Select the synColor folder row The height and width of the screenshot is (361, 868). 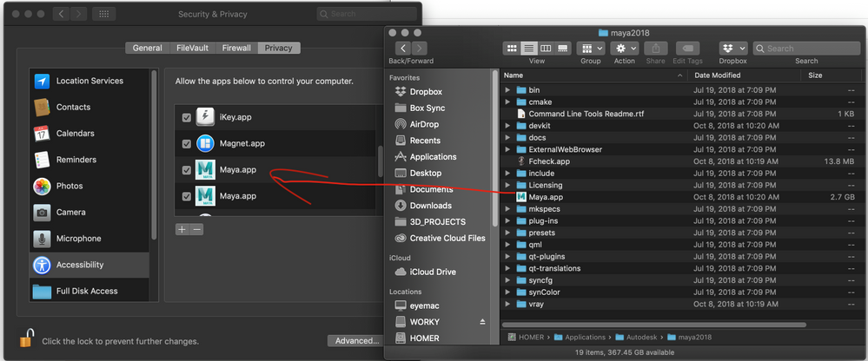pyautogui.click(x=682, y=292)
